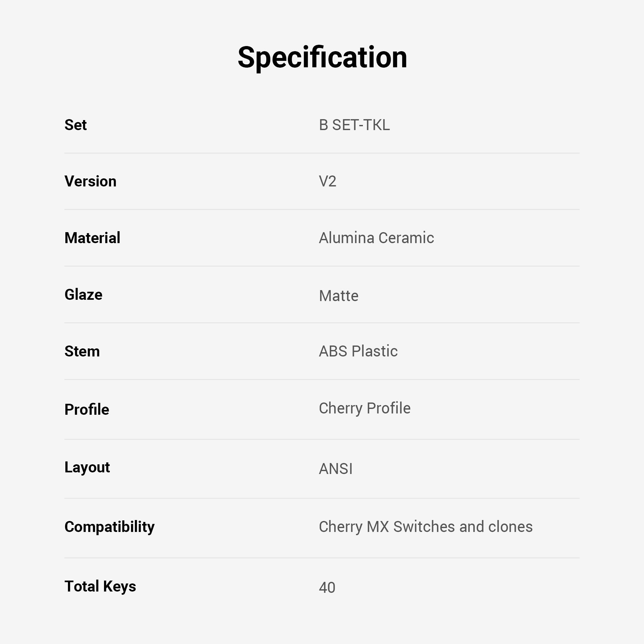
Task: Select the ANSI layout value
Action: pyautogui.click(x=335, y=469)
